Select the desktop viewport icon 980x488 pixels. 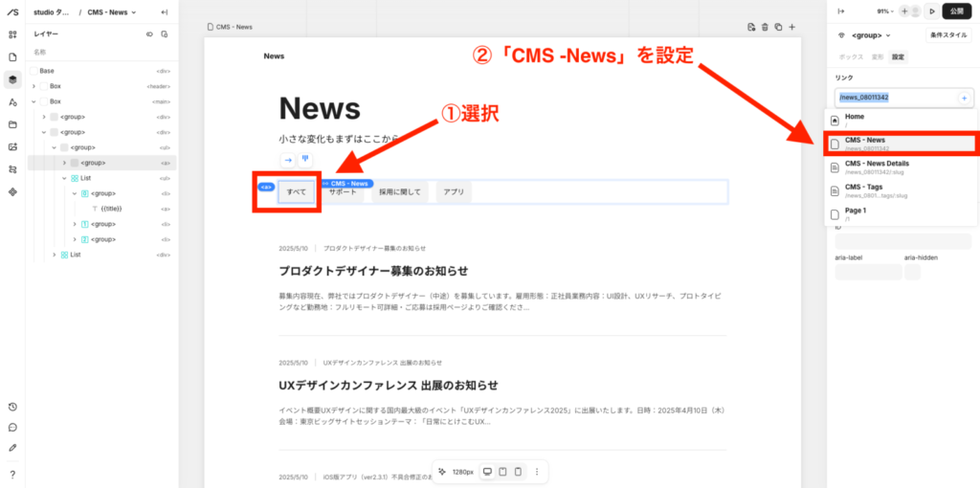(x=487, y=472)
